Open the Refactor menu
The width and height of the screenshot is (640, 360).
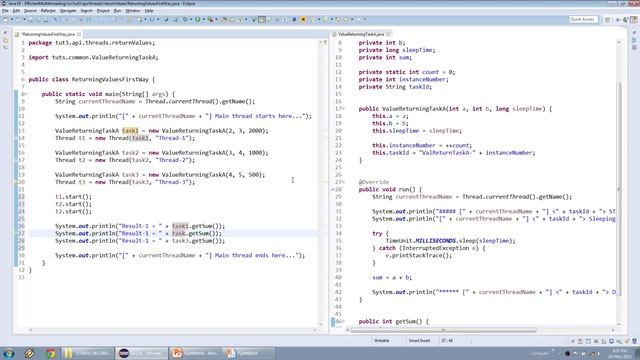pos(48,11)
